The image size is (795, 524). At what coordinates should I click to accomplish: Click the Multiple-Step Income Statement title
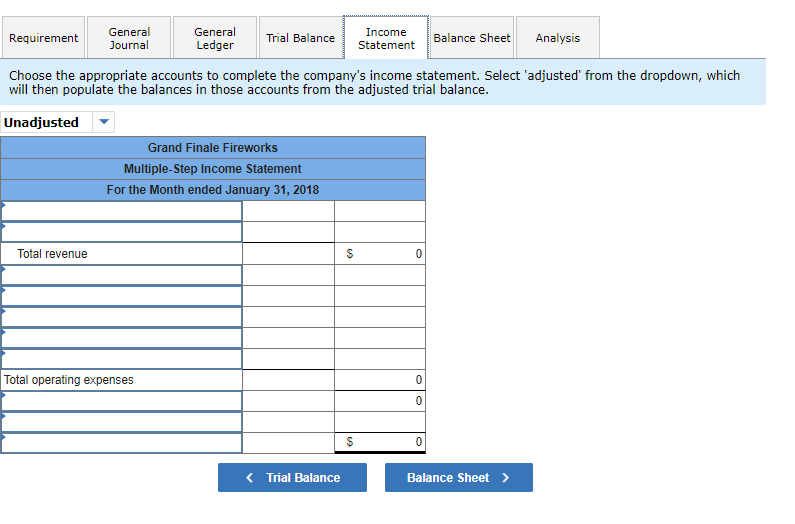(x=213, y=169)
